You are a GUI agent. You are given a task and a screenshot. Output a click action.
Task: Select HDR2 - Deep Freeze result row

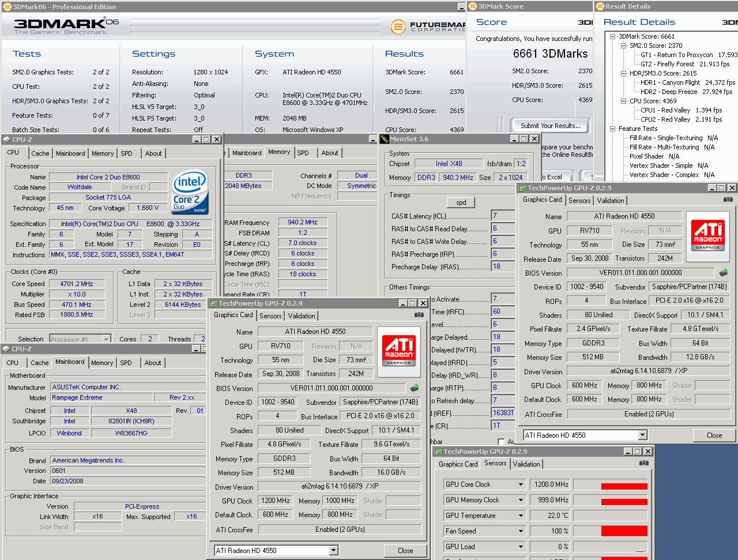686,92
